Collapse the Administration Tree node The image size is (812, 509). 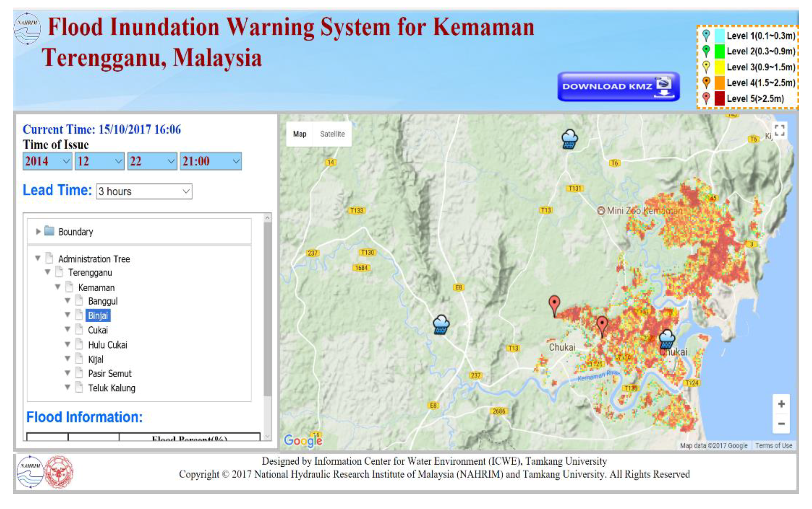coord(38,259)
